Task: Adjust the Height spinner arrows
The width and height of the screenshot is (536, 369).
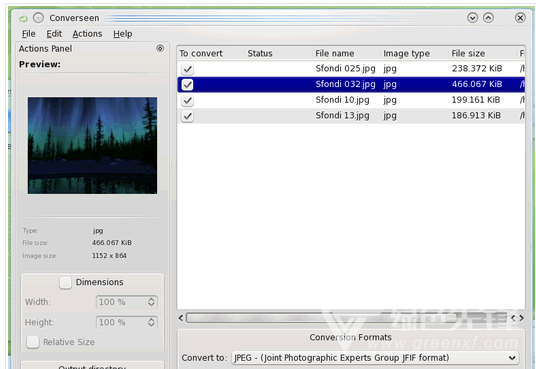Action: 151,322
